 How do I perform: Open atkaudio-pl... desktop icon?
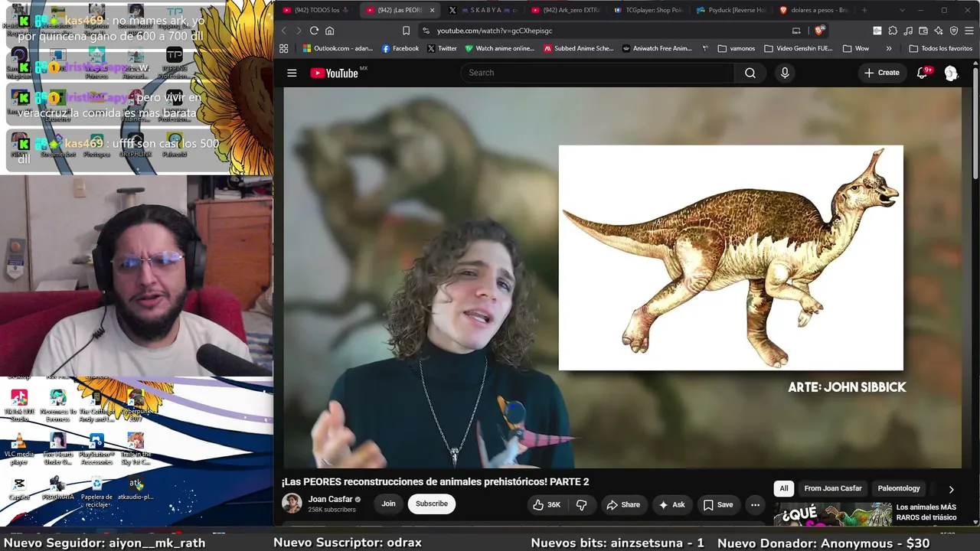pyautogui.click(x=136, y=488)
